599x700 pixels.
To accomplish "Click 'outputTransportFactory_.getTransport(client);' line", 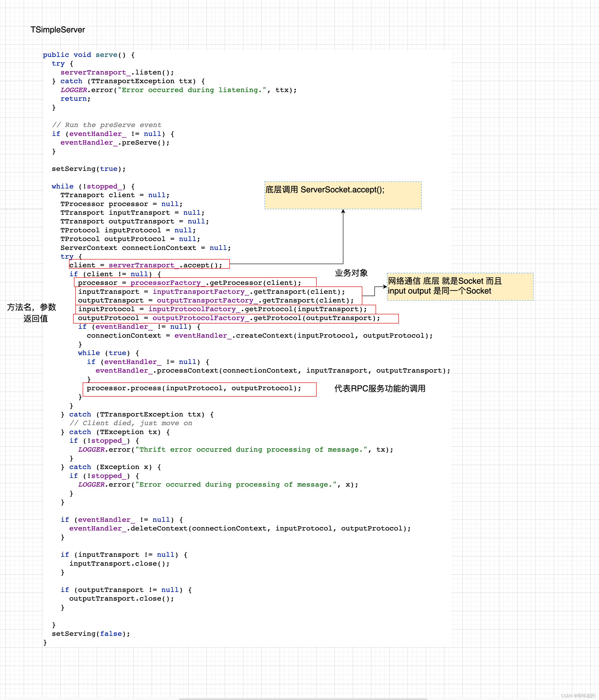I will 216,300.
